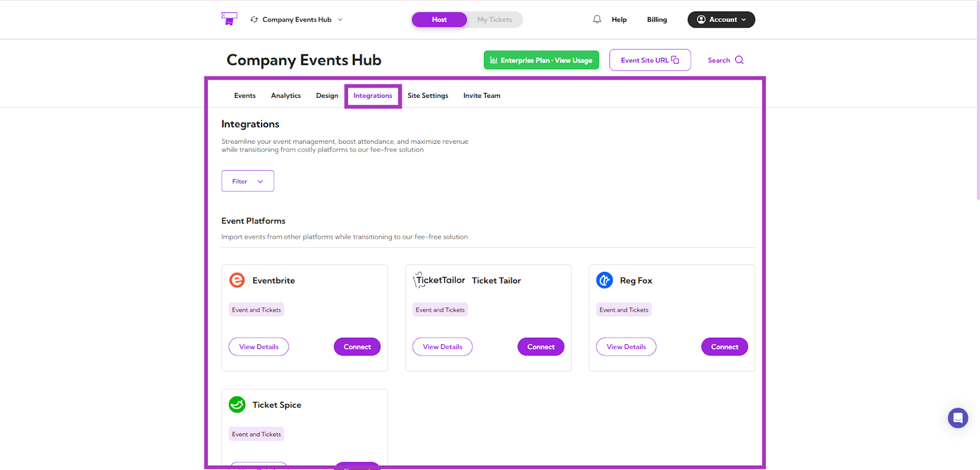This screenshot has width=980, height=470.
Task: Connect the Reg Fox integration
Action: [725, 346]
